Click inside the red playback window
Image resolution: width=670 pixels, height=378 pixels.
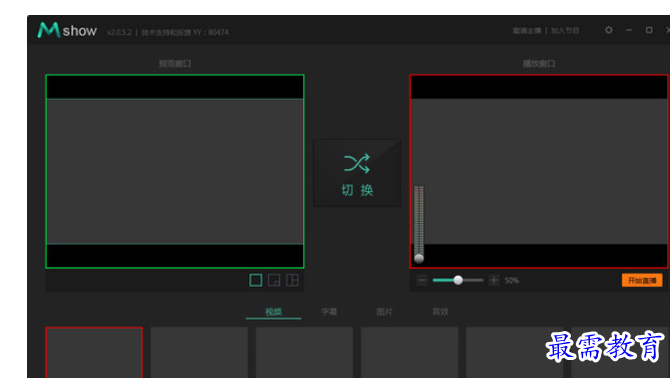539,171
